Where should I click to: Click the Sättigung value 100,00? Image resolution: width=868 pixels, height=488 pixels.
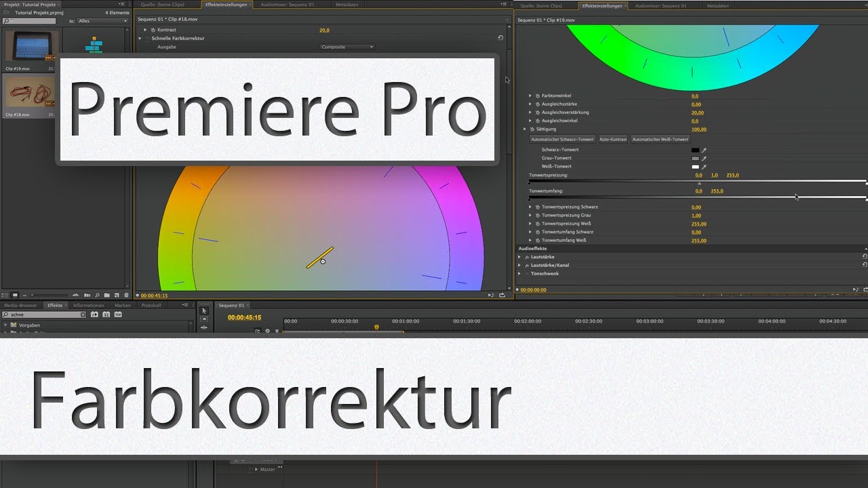point(699,129)
